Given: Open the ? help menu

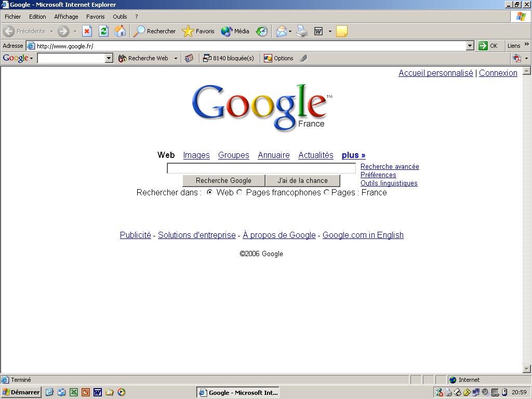Looking at the screenshot, I should click(x=137, y=17).
